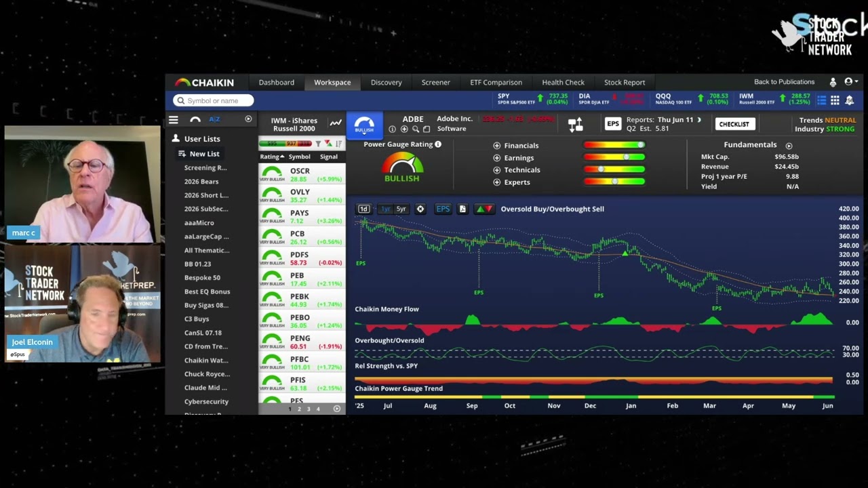Image resolution: width=868 pixels, height=488 pixels.
Task: Click the Chaikin logo
Action: point(204,83)
